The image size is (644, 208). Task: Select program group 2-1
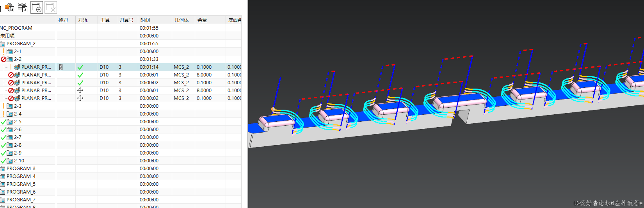[18, 52]
